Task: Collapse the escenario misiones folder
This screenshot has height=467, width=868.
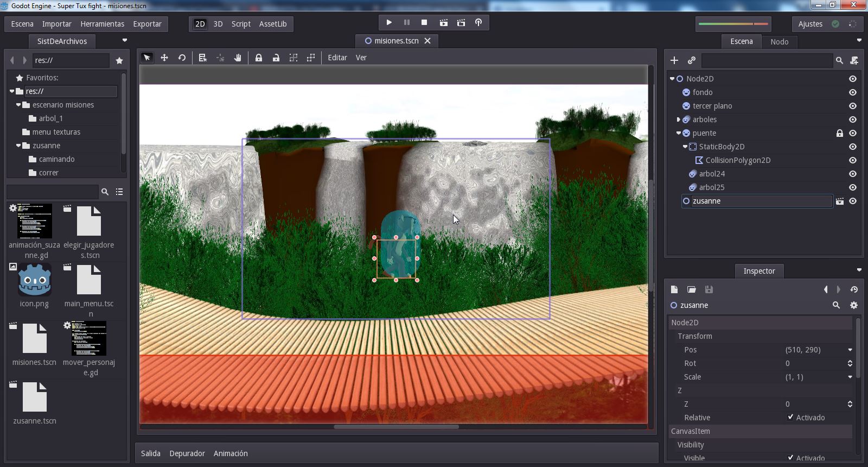Action: pos(18,105)
